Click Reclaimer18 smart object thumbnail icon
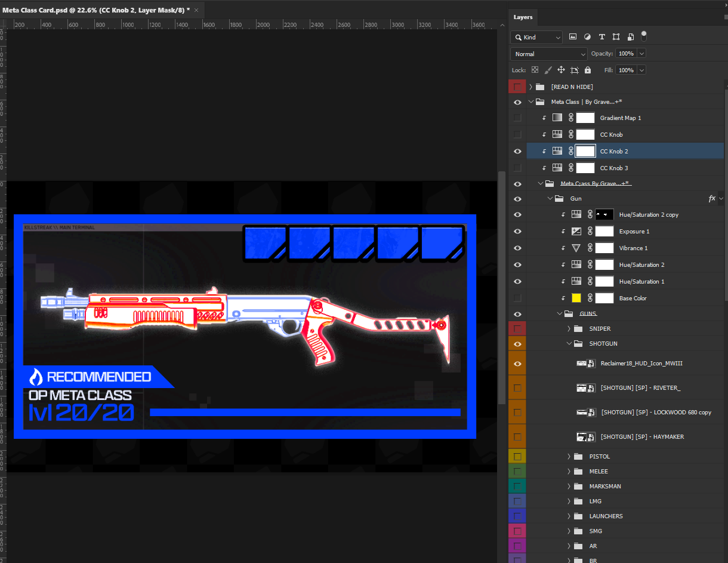The width and height of the screenshot is (728, 563). point(586,363)
